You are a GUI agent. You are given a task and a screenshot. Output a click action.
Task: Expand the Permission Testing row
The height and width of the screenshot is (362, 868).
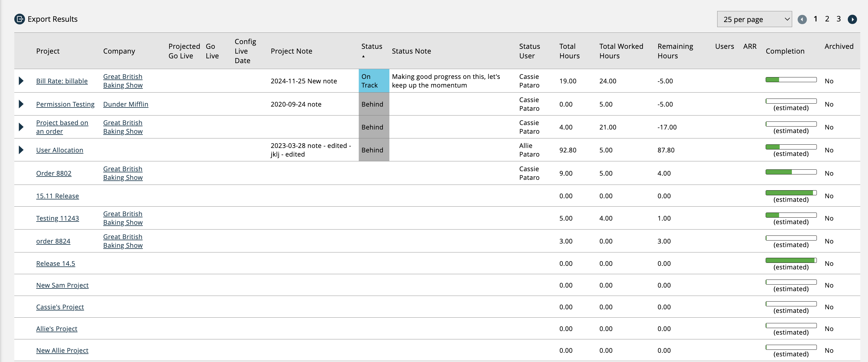21,104
